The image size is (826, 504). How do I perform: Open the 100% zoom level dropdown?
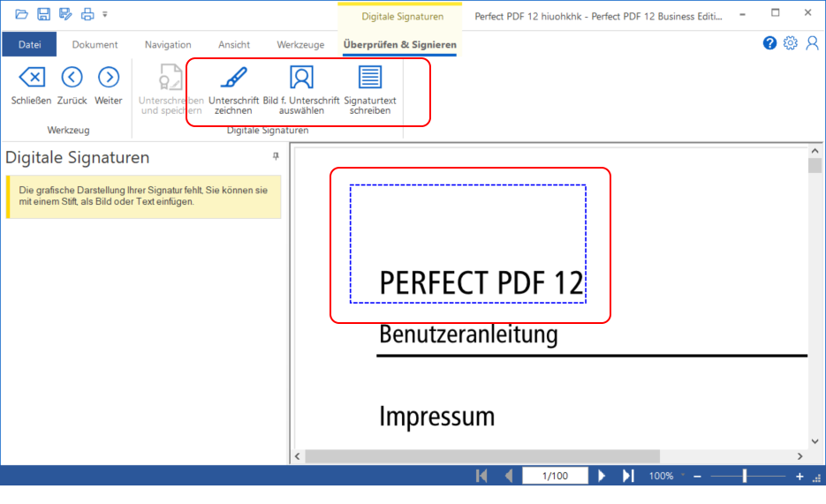coord(683,475)
